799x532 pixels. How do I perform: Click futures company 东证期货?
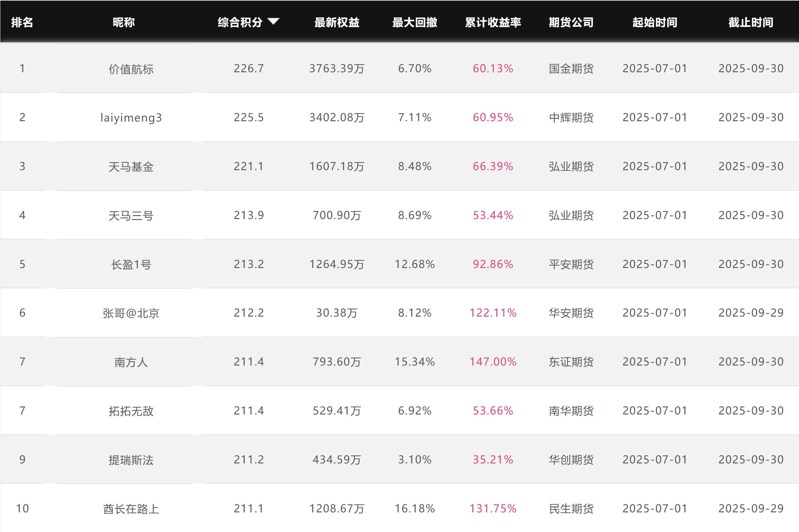pos(571,362)
